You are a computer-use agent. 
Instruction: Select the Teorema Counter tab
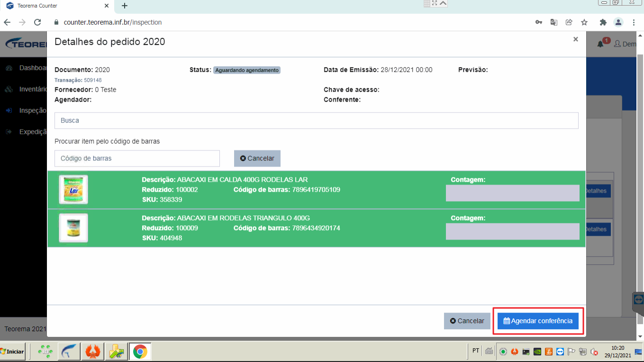57,6
